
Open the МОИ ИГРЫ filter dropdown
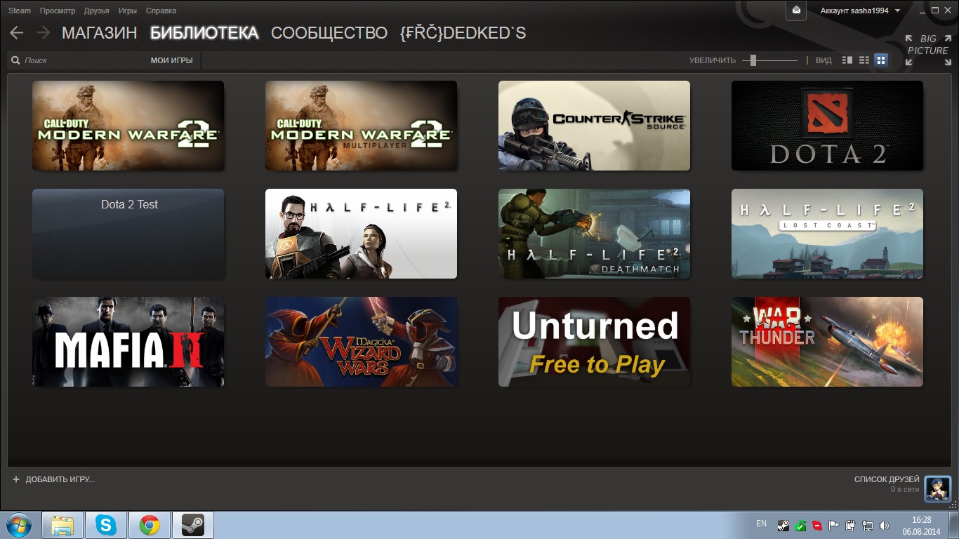[171, 60]
